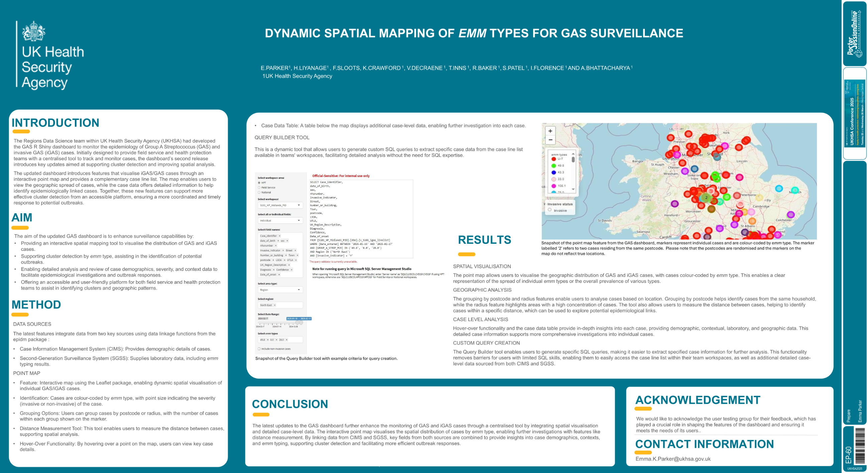
Task: Click the Emma.K.Parker@ukhsa.gov.uk email address
Action: [673, 459]
